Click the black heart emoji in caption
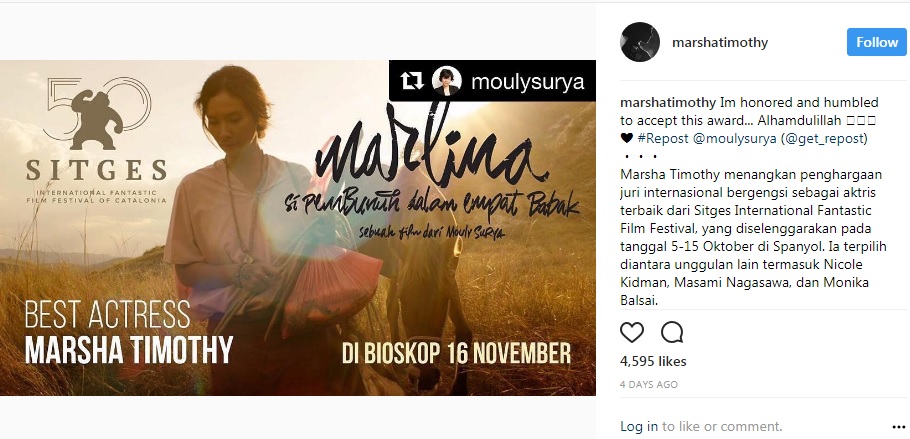This screenshot has width=910, height=439. [x=627, y=138]
